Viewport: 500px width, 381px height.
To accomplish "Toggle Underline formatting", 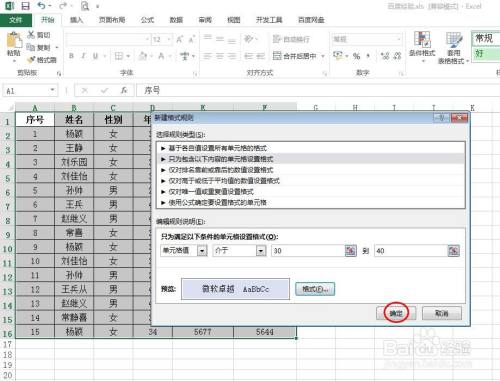I will click(x=95, y=56).
